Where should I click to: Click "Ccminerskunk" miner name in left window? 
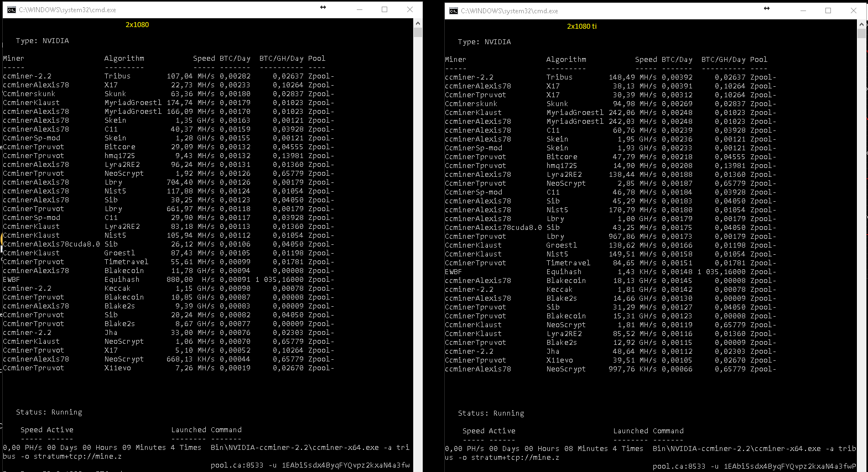29,94
